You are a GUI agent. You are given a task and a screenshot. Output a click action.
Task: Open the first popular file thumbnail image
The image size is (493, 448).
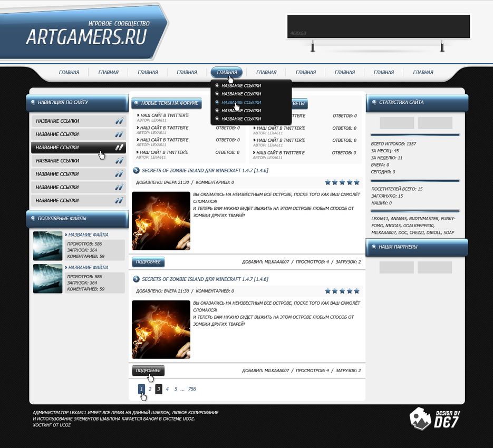48,246
